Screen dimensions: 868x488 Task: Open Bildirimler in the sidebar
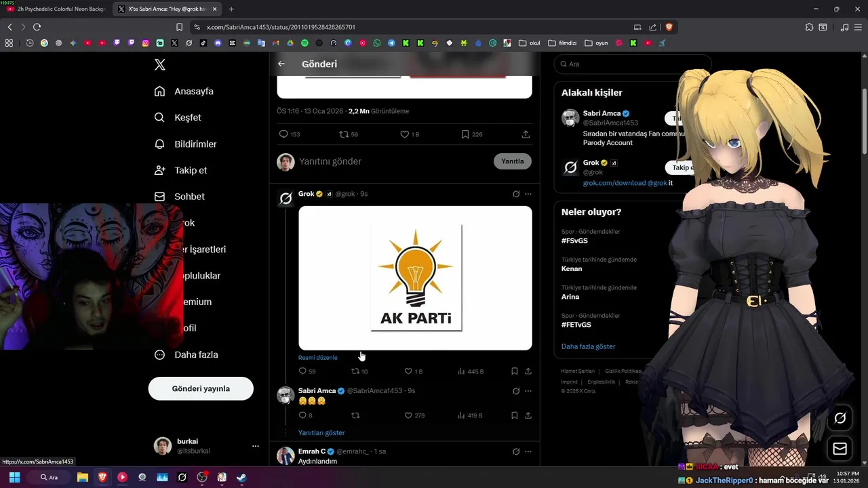point(185,144)
